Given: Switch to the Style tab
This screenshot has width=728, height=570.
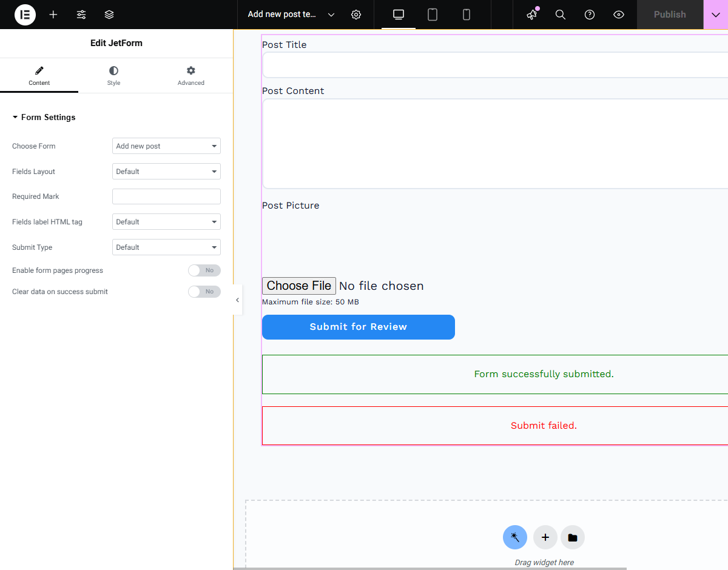Looking at the screenshot, I should [x=113, y=75].
